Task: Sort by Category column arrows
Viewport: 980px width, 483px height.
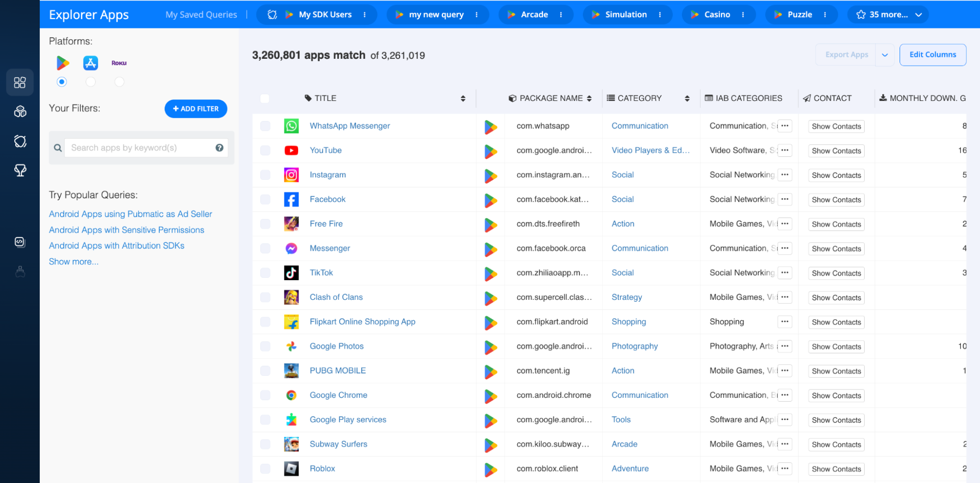Action: (687, 98)
